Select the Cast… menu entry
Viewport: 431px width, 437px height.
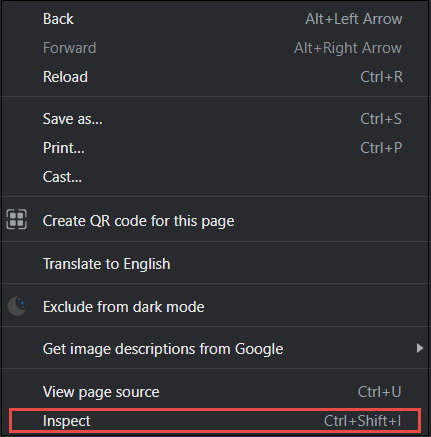point(215,177)
